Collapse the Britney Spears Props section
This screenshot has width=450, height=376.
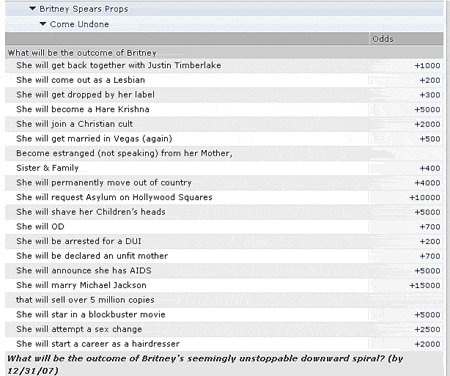[x=32, y=8]
